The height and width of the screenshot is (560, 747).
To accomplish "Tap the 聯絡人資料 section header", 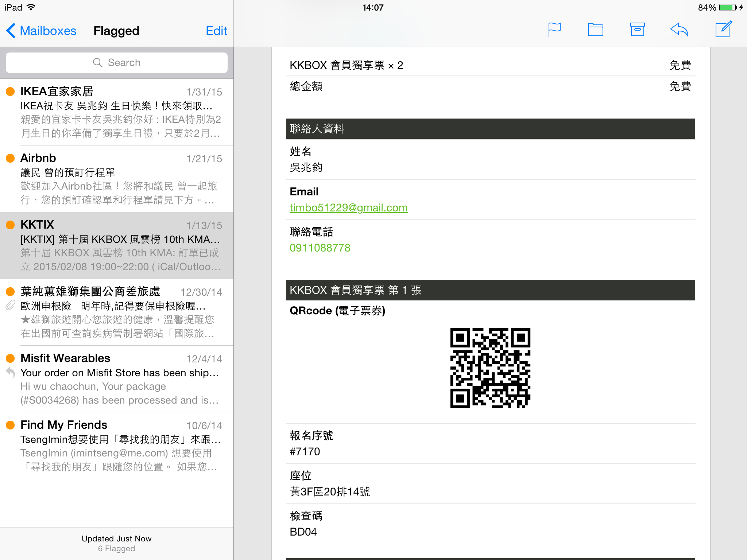I will (x=490, y=129).
